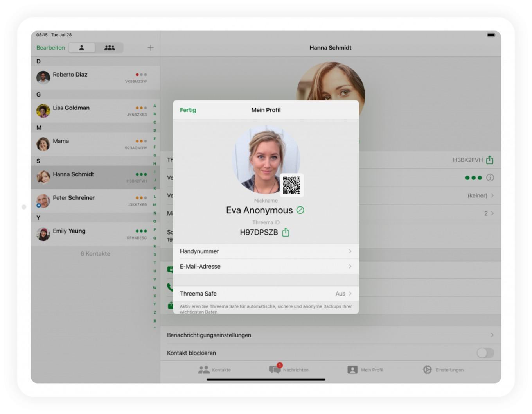
Task: Tap 6 Kontakte count label
Action: (95, 254)
